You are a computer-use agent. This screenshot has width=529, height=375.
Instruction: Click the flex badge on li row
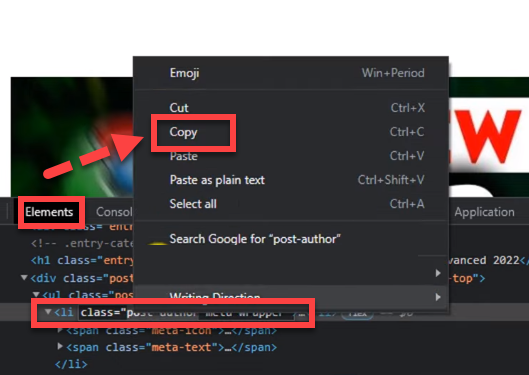[x=358, y=314]
